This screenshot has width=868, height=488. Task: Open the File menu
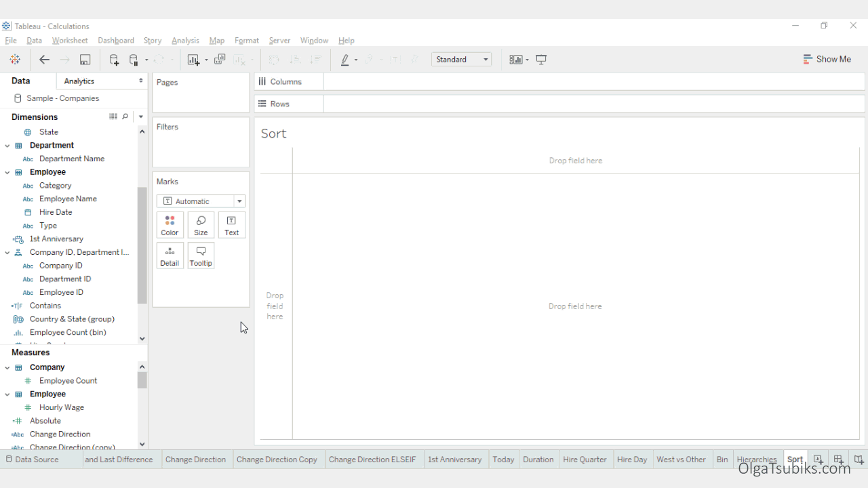point(11,41)
